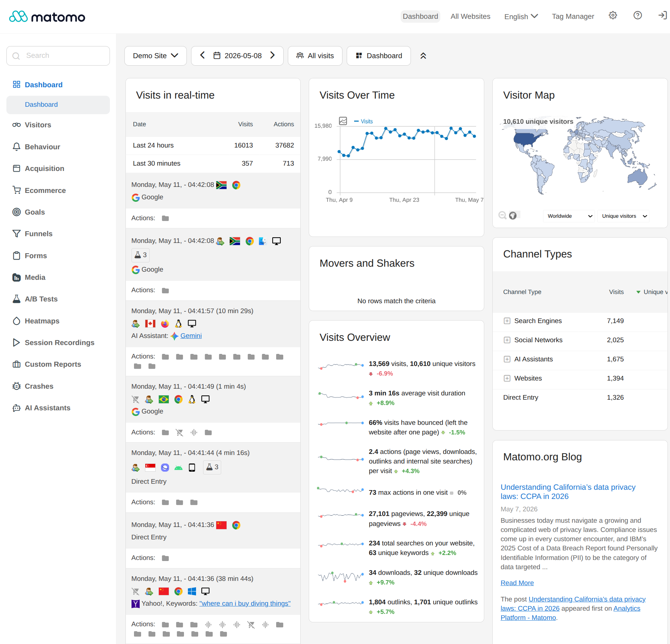The height and width of the screenshot is (644, 670).
Task: Click the sign out icon
Action: [662, 16]
